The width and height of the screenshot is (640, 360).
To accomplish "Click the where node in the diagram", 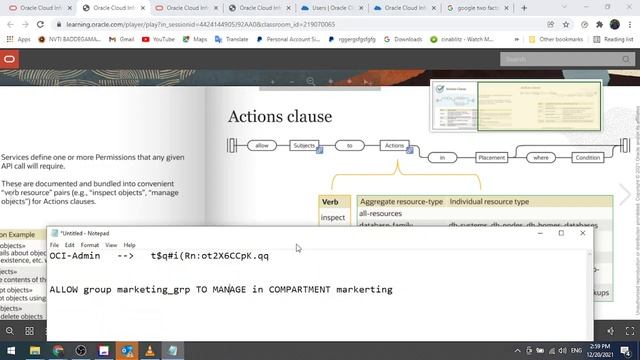I will click(x=540, y=158).
